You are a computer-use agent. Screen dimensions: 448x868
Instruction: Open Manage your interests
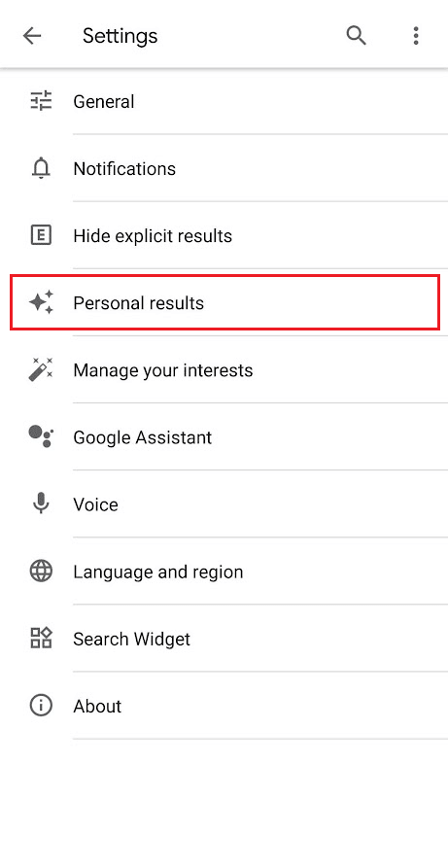(x=224, y=369)
